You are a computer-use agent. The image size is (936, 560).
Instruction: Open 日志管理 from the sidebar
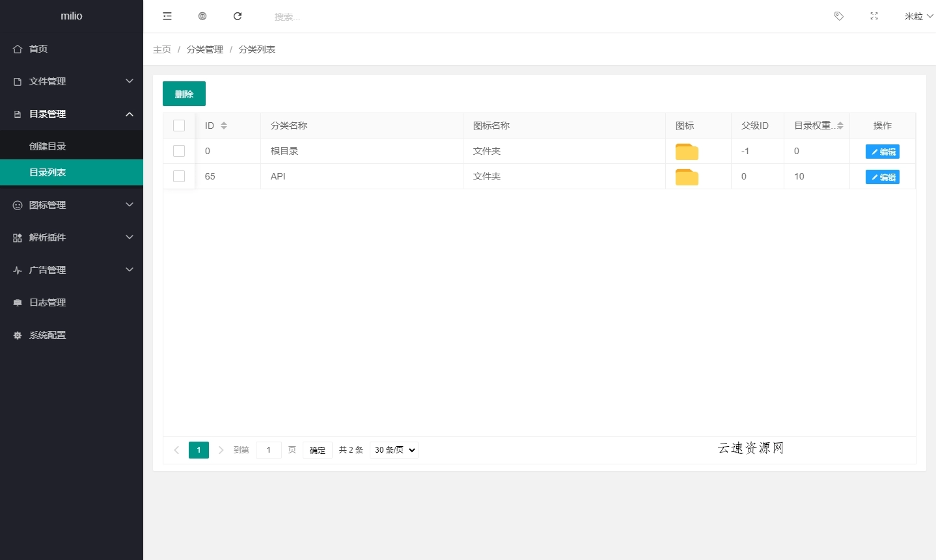[46, 302]
